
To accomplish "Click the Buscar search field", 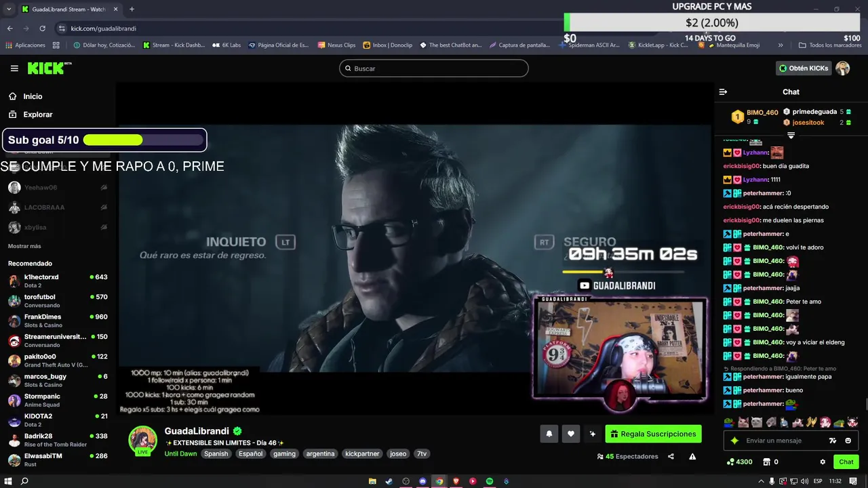I will coord(434,68).
